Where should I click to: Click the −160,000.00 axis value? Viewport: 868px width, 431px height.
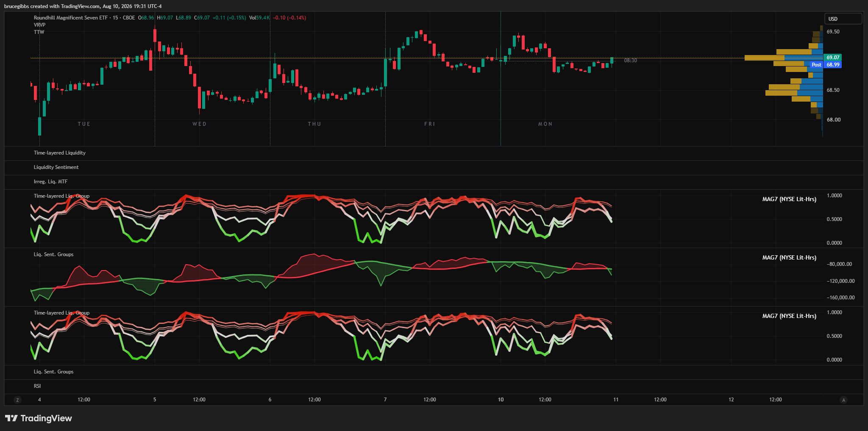(840, 298)
